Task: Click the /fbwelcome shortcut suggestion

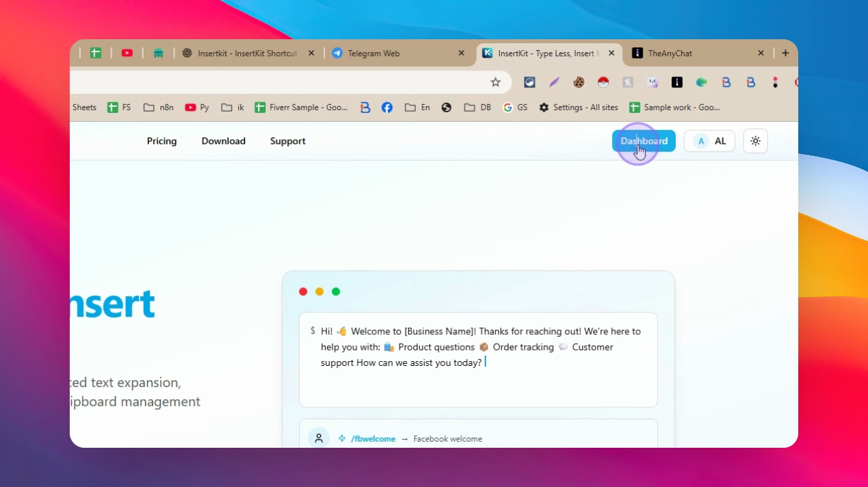Action: point(373,438)
